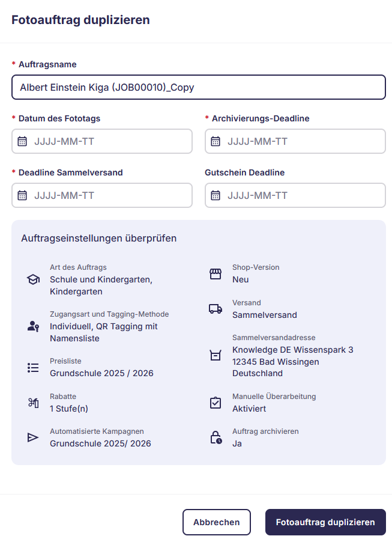Click the Gutschein Deadline input field
Image resolution: width=392 pixels, height=542 pixels.
click(x=294, y=195)
